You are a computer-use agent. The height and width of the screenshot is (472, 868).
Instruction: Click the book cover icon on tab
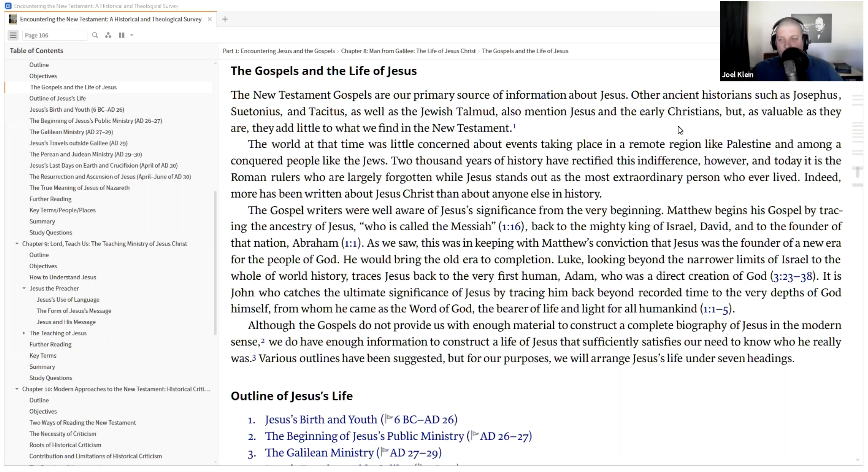coord(13,19)
